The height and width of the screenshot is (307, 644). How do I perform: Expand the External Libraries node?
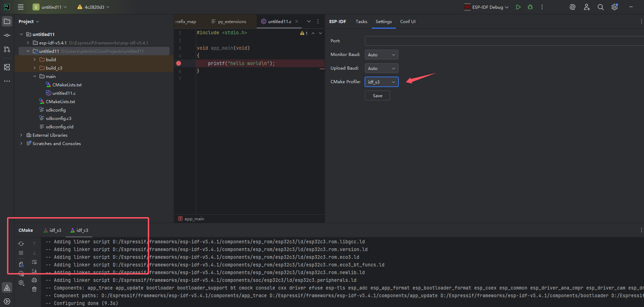[x=21, y=135]
